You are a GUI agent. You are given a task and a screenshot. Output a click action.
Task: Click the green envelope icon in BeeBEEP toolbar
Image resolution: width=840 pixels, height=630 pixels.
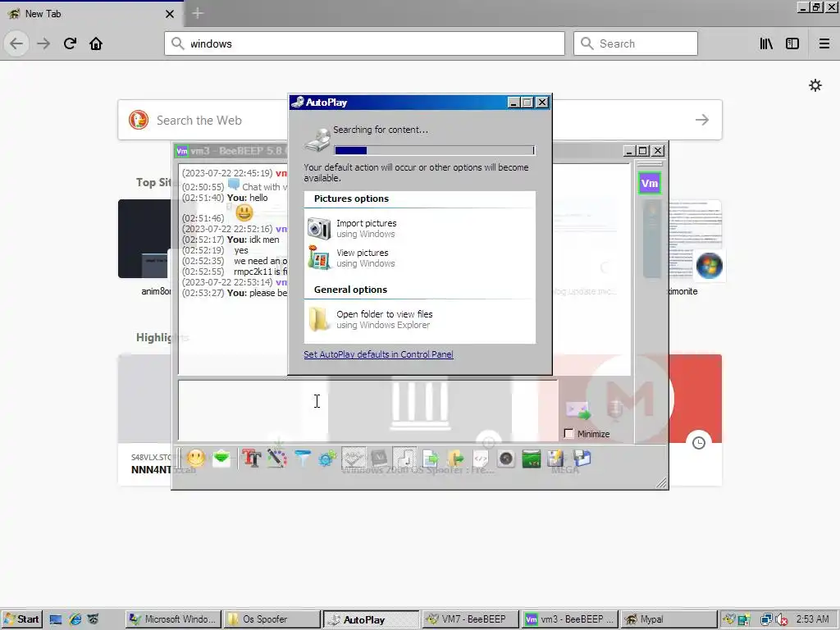[x=221, y=458]
